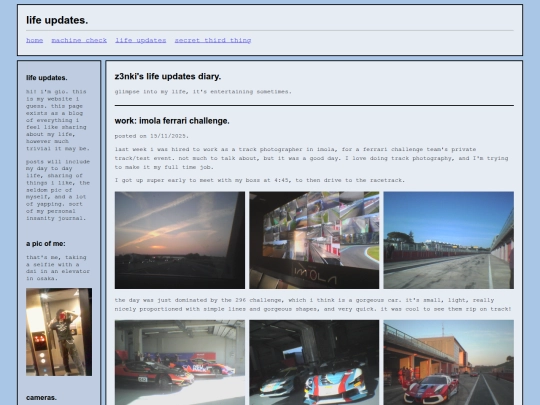The width and height of the screenshot is (540, 405).
Task: Click the 'z3nki's life updates diary.' title
Action: click(x=168, y=76)
